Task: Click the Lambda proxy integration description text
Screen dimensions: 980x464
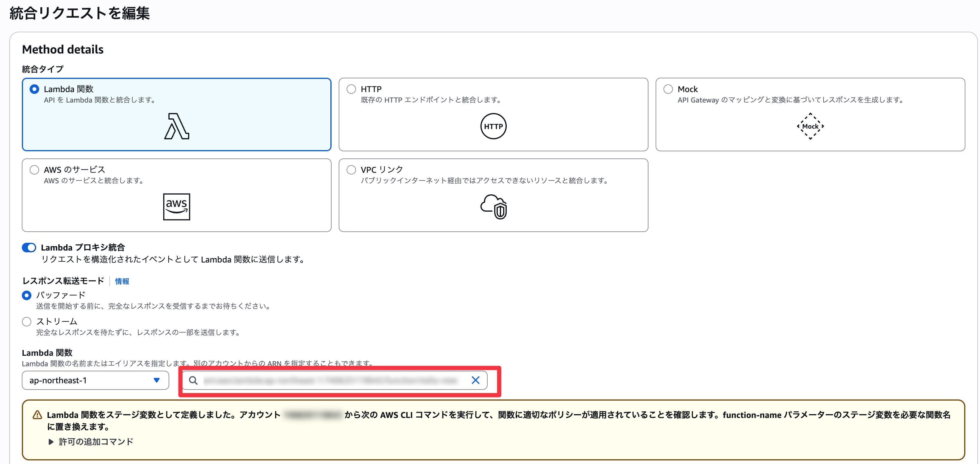Action: click(173, 260)
